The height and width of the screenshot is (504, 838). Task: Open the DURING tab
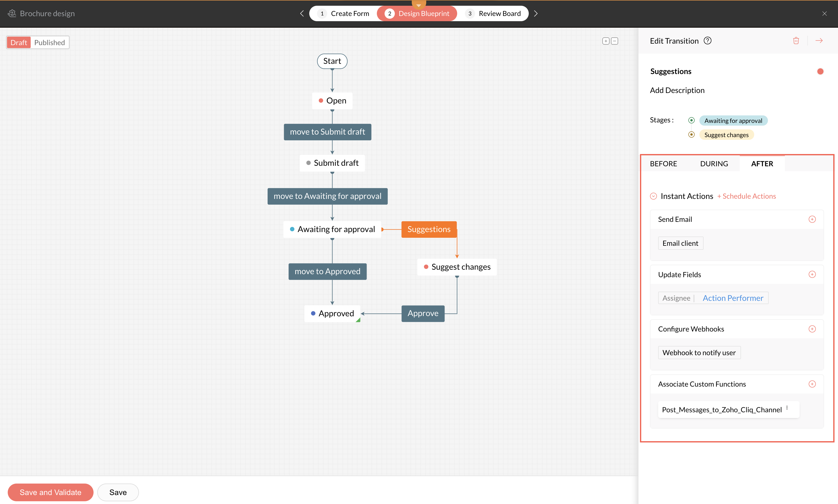click(x=714, y=164)
